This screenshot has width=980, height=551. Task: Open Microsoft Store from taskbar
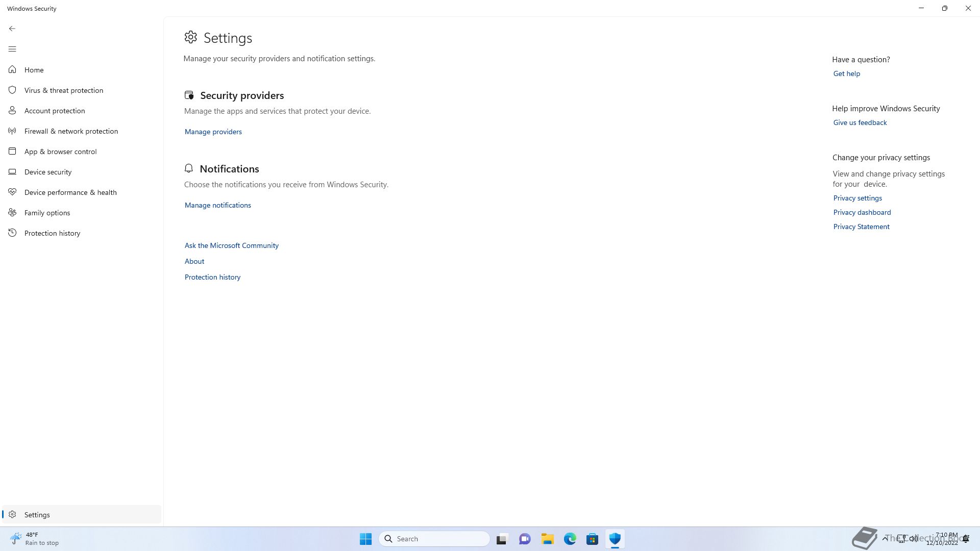click(592, 539)
